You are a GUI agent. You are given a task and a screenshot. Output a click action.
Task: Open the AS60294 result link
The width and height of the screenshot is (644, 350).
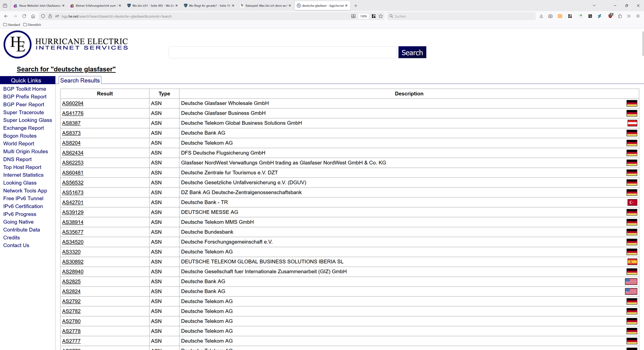[x=73, y=104]
